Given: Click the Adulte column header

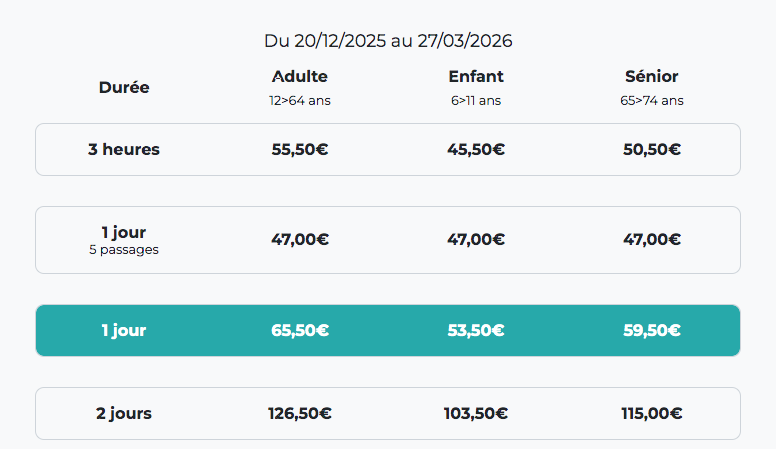Looking at the screenshot, I should point(300,77).
